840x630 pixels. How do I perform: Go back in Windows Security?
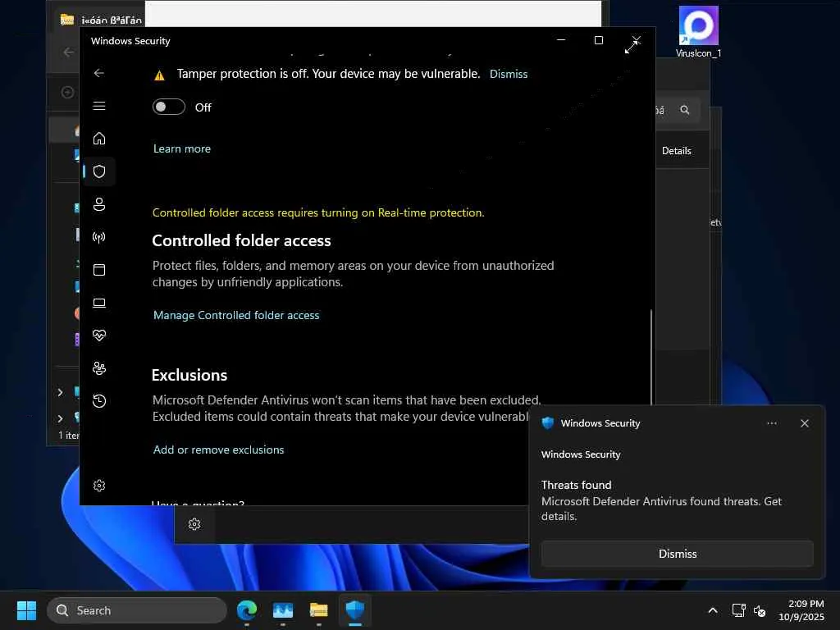coord(99,73)
